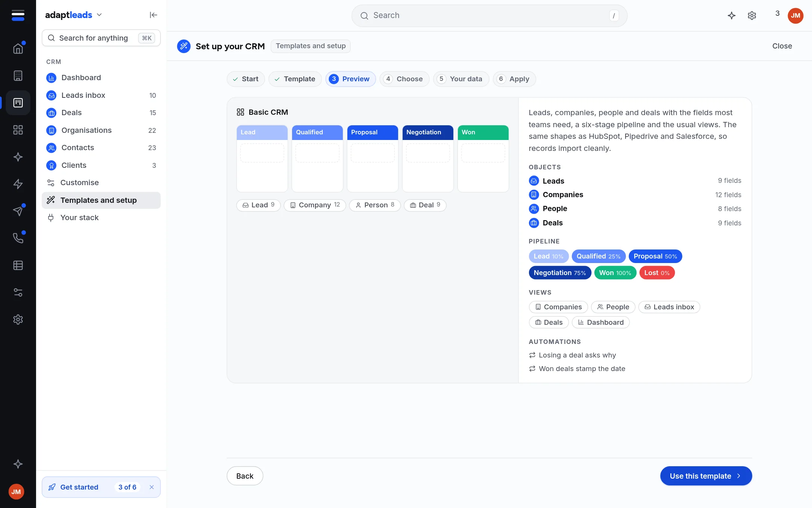Open Organisations in the sidebar
Image resolution: width=812 pixels, height=508 pixels.
(101, 130)
